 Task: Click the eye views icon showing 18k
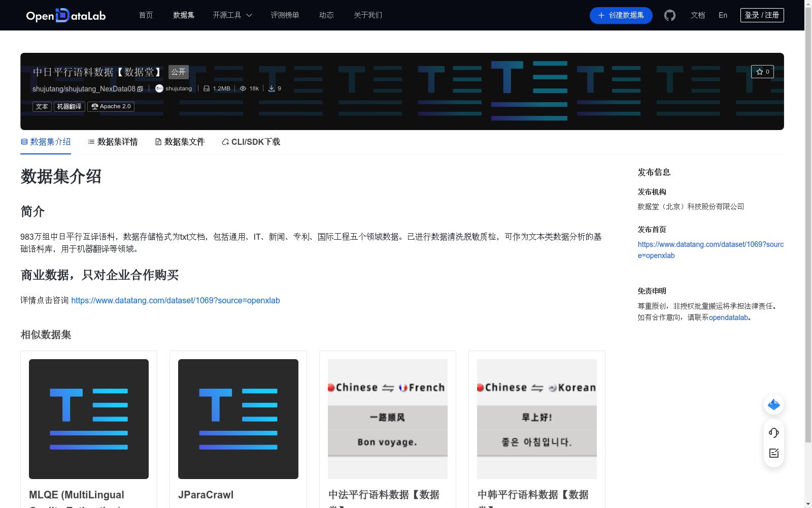pyautogui.click(x=243, y=88)
